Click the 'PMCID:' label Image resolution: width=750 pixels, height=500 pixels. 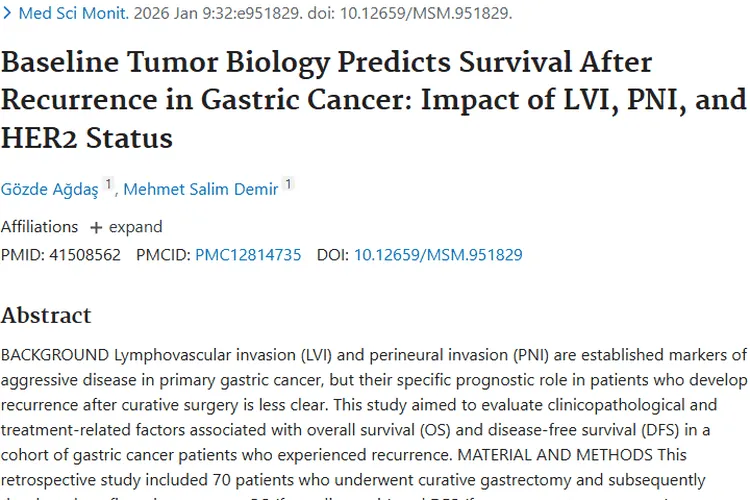(x=163, y=255)
